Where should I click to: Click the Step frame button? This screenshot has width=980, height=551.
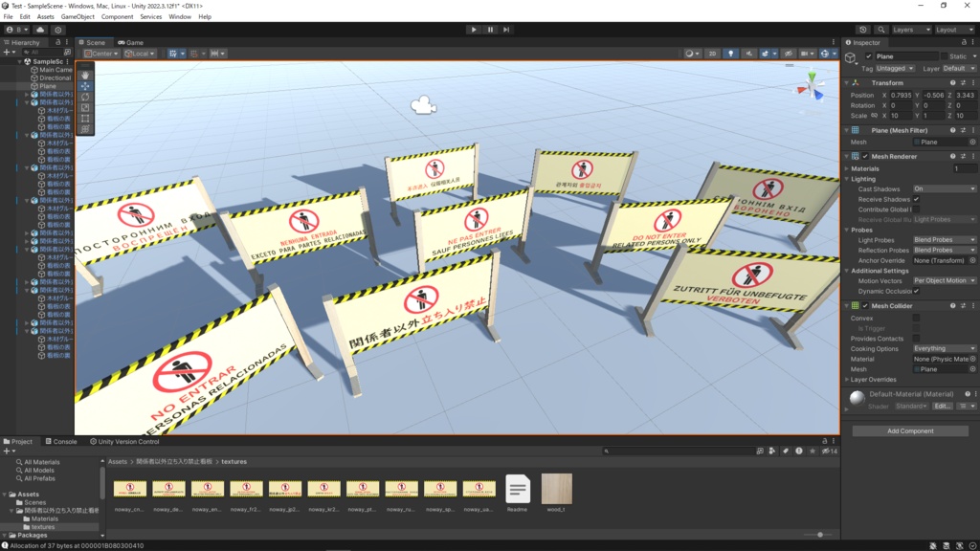pos(506,30)
